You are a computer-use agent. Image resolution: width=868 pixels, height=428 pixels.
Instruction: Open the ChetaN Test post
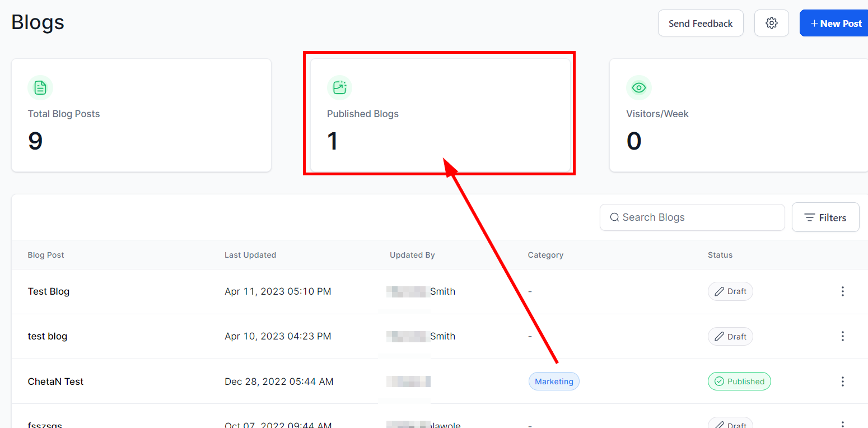(x=55, y=382)
